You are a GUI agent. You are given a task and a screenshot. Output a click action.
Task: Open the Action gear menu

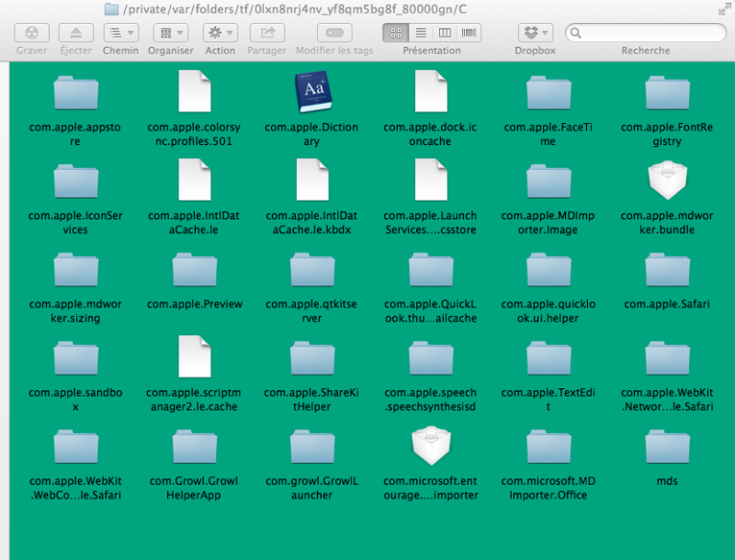(220, 33)
